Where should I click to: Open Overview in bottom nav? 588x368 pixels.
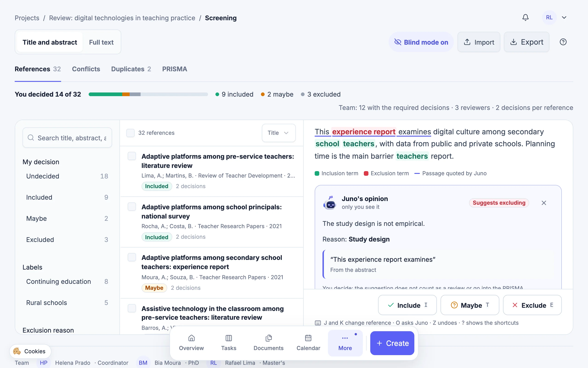[x=192, y=343]
